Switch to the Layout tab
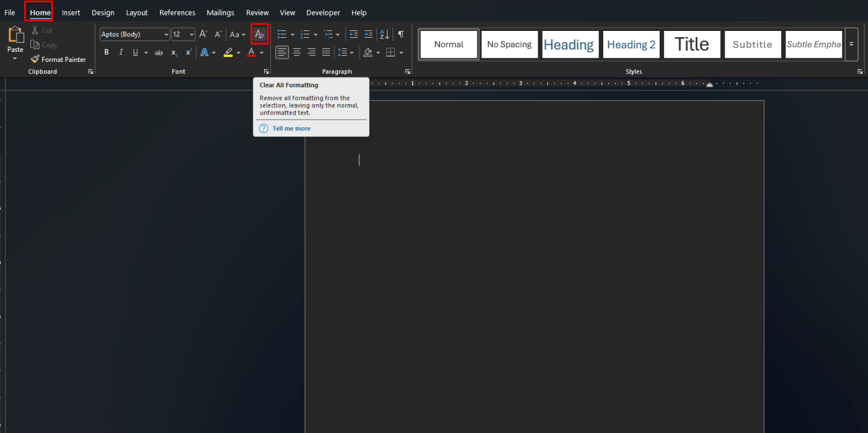868x433 pixels. tap(136, 12)
